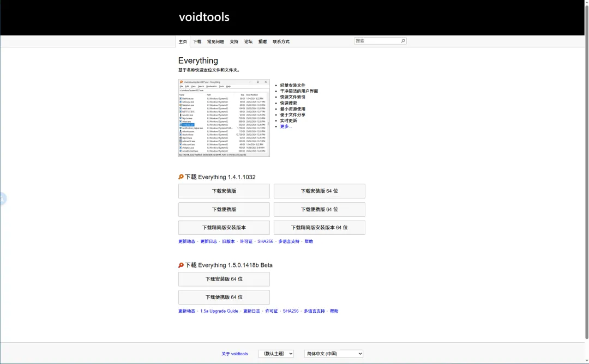Open 帮助 link under version 1.4.1.1032
Image resolution: width=589 pixels, height=364 pixels.
click(x=309, y=241)
